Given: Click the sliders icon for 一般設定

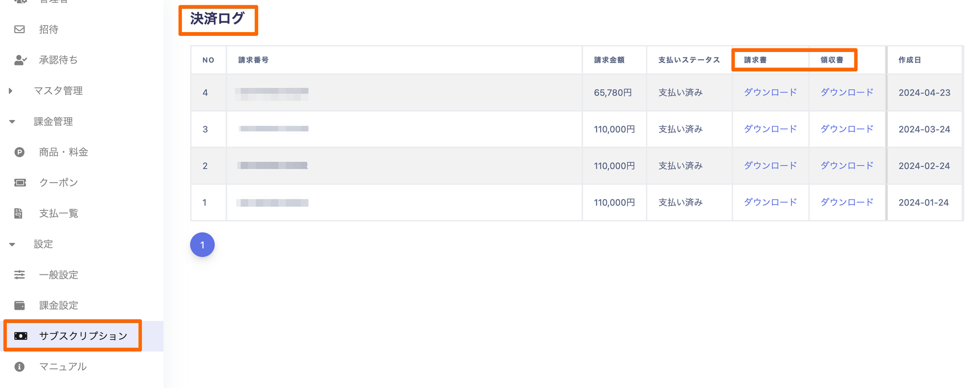Looking at the screenshot, I should [x=20, y=274].
